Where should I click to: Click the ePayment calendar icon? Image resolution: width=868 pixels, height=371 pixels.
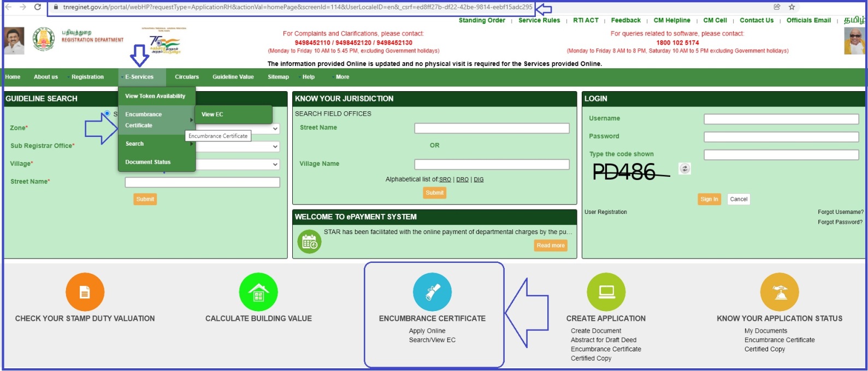click(309, 241)
